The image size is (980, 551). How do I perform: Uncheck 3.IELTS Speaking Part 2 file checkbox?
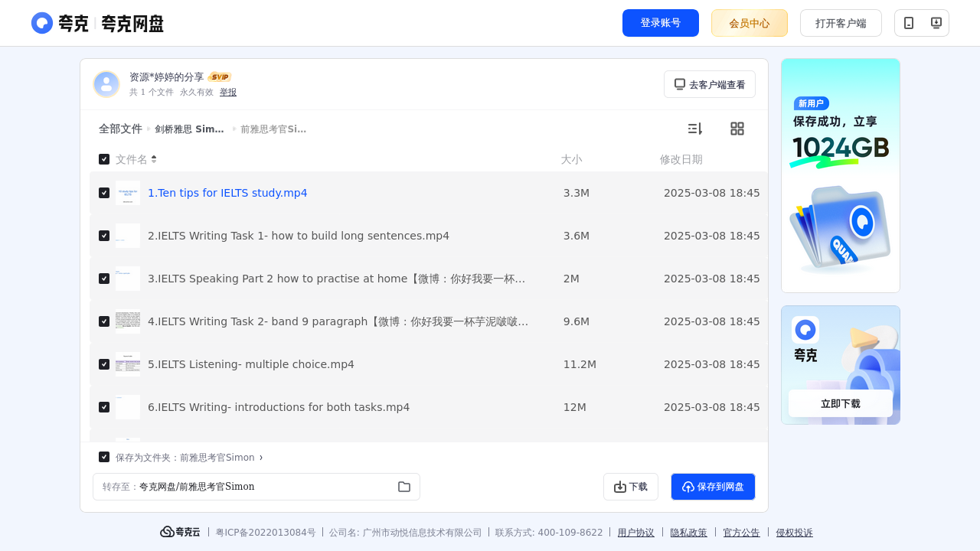click(x=104, y=279)
